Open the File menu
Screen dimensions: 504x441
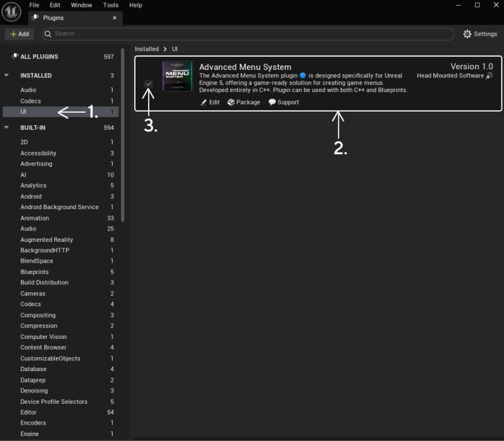click(34, 5)
